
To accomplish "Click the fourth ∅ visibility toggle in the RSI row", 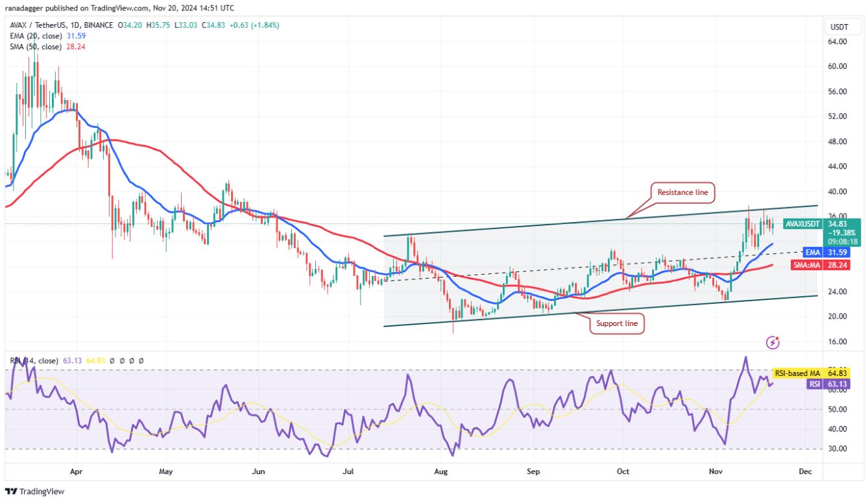I will pos(141,360).
